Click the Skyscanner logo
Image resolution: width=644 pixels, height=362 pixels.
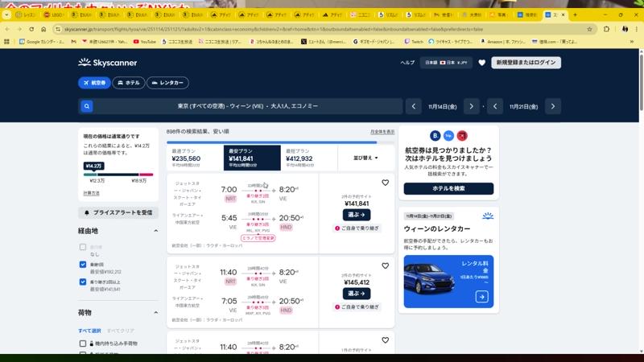click(x=108, y=63)
